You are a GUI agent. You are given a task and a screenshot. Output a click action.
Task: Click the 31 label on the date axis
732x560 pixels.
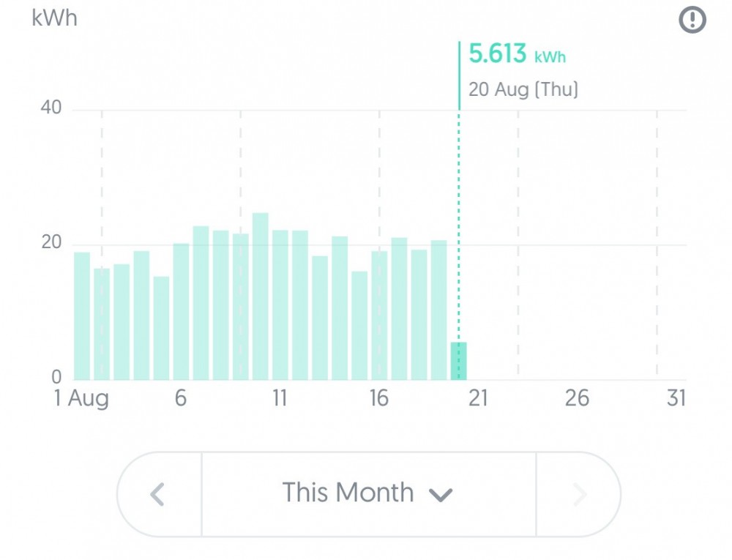pos(676,398)
